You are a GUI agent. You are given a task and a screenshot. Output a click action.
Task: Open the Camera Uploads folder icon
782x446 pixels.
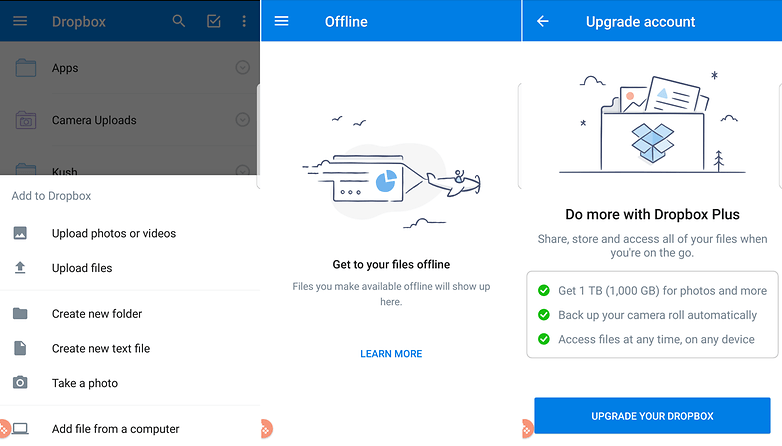pyautogui.click(x=25, y=120)
